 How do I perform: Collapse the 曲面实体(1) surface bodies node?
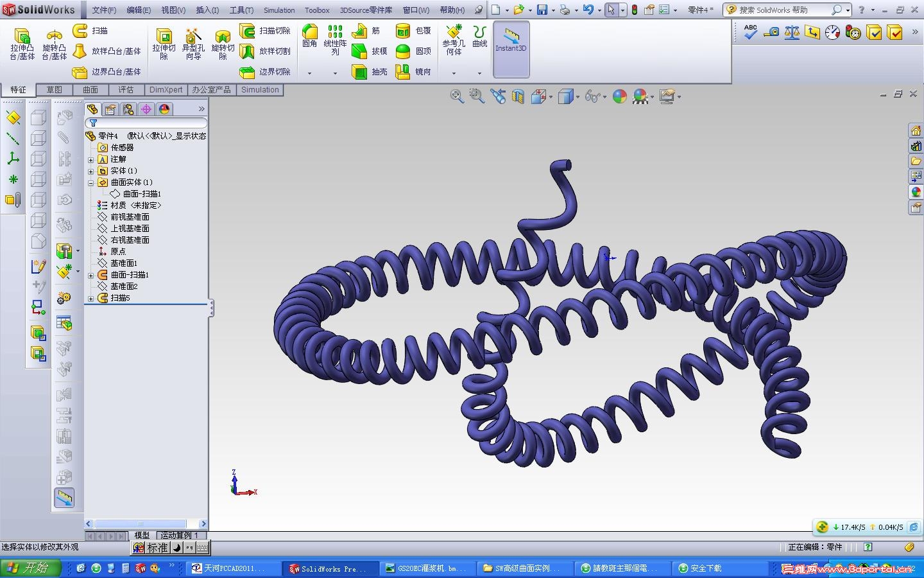[91, 182]
